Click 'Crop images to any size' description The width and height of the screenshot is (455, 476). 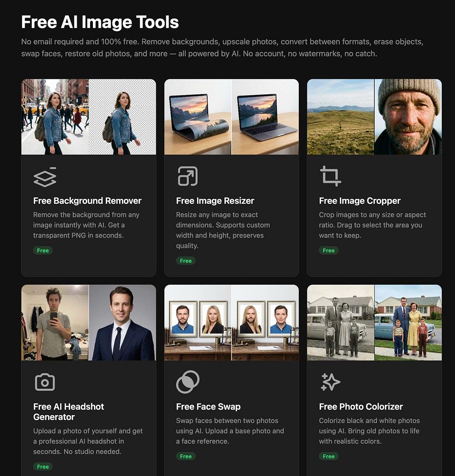coord(372,225)
